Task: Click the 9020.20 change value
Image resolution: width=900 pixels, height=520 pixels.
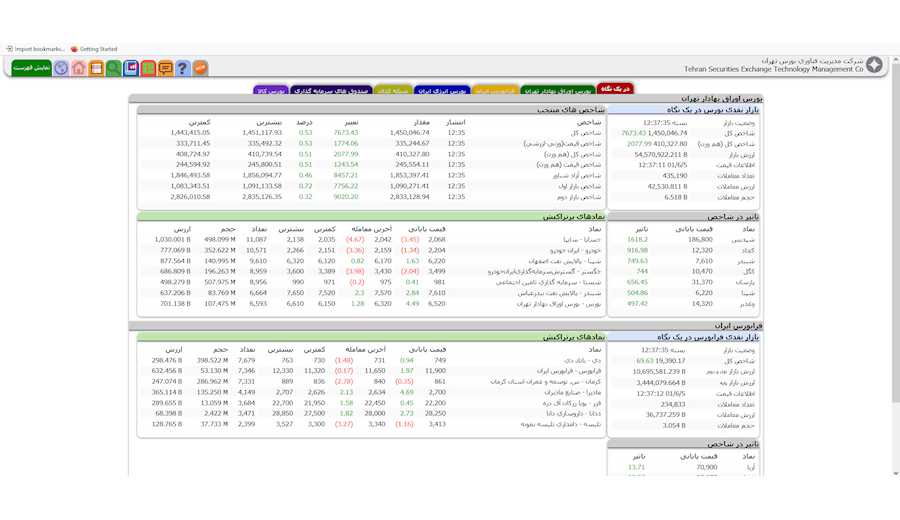Action: 346,196
